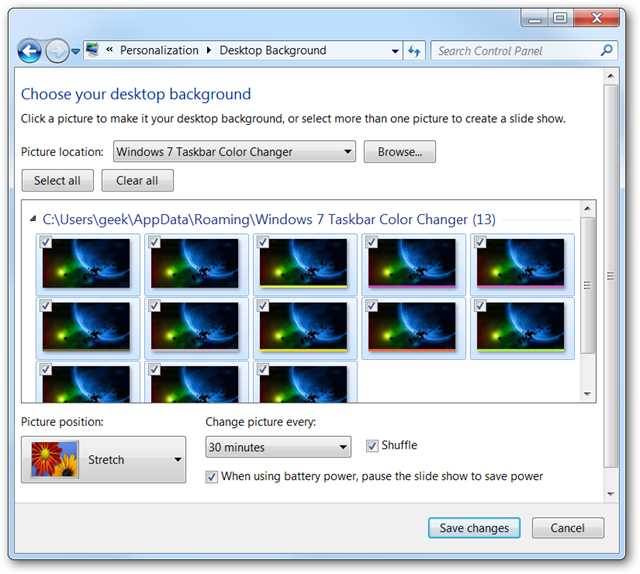Click the picture list scrollbar thumb
Image resolution: width=640 pixels, height=574 pixels.
(587, 285)
